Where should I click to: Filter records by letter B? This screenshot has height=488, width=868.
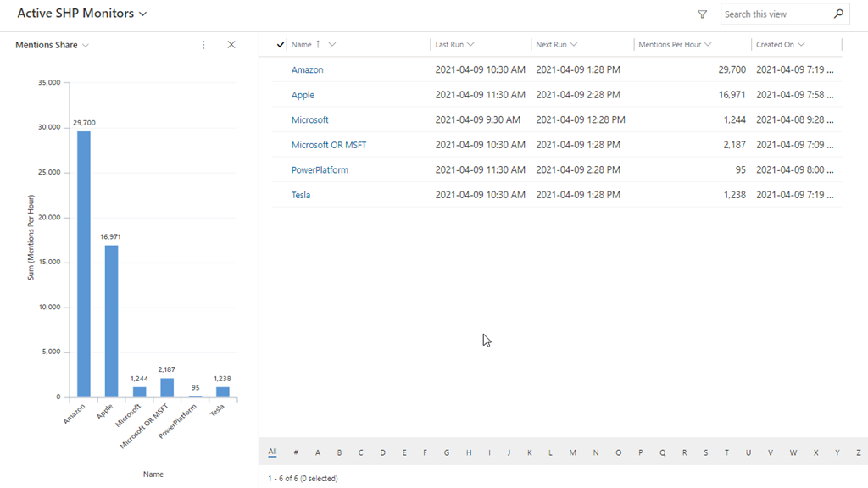[339, 452]
